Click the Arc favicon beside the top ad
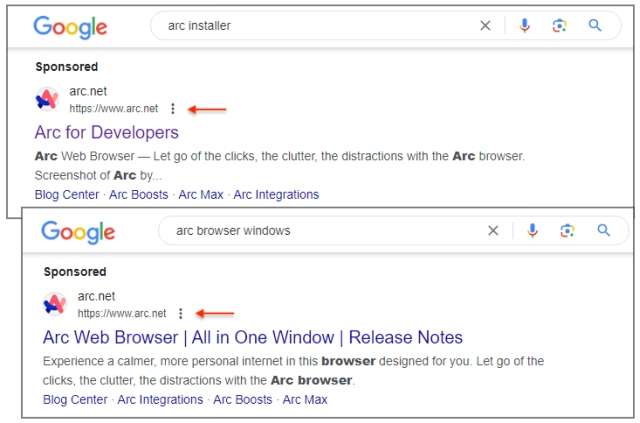 pyautogui.click(x=47, y=99)
